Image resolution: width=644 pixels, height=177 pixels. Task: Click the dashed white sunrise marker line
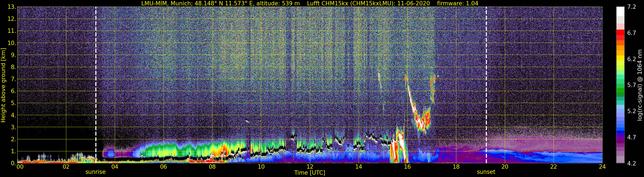[x=96, y=85]
